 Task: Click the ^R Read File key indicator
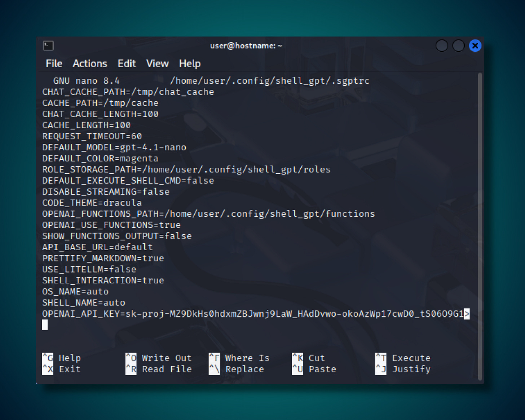pos(131,369)
